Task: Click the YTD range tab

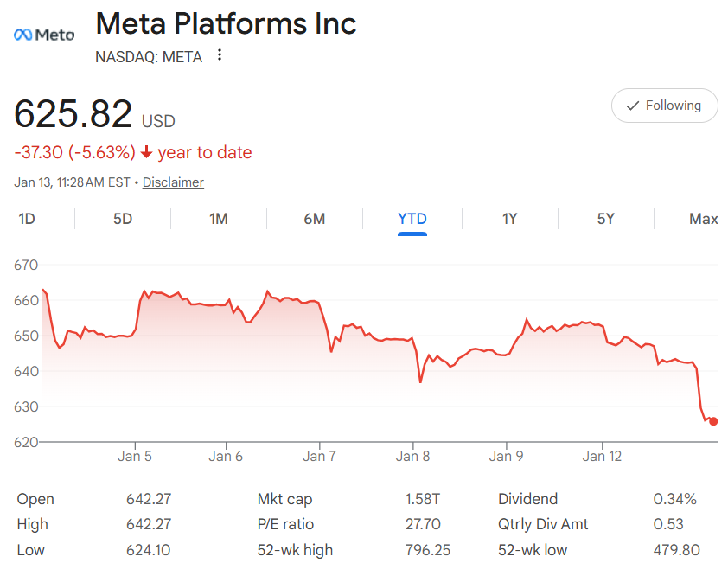Action: (412, 219)
